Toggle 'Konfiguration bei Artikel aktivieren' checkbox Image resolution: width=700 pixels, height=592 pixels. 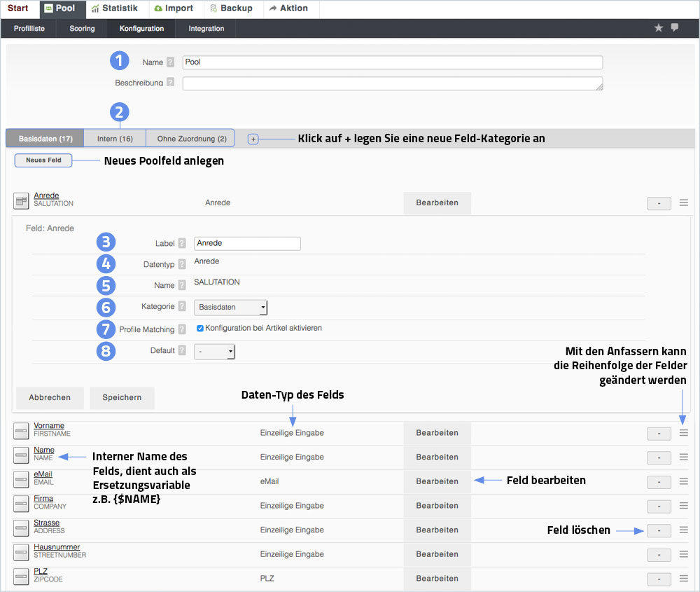[200, 328]
